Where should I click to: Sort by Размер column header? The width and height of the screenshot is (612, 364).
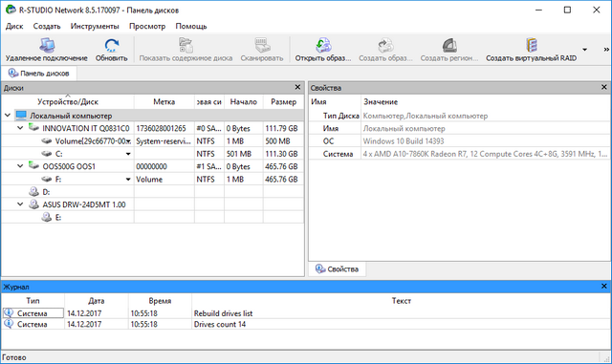[283, 102]
